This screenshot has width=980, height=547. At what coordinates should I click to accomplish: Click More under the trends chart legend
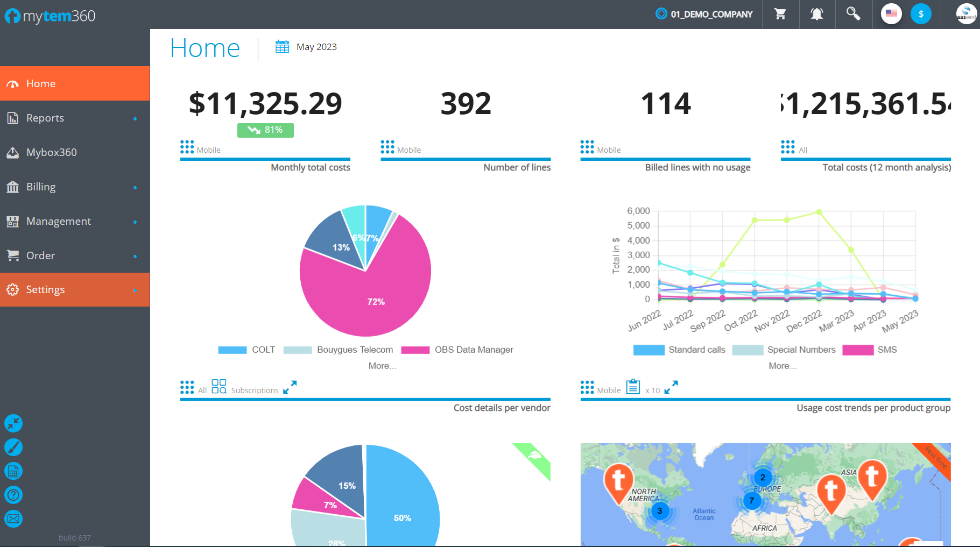[x=782, y=366]
